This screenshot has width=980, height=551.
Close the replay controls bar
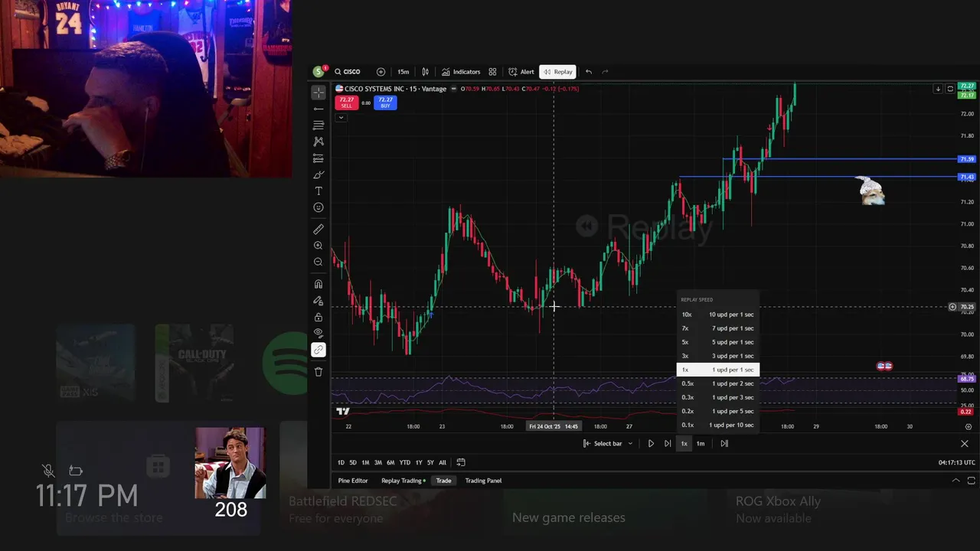point(964,443)
